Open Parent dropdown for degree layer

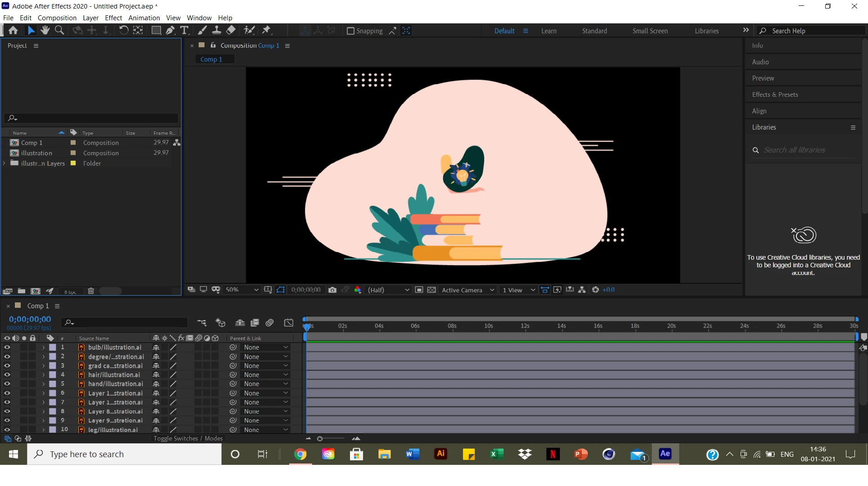(x=265, y=357)
